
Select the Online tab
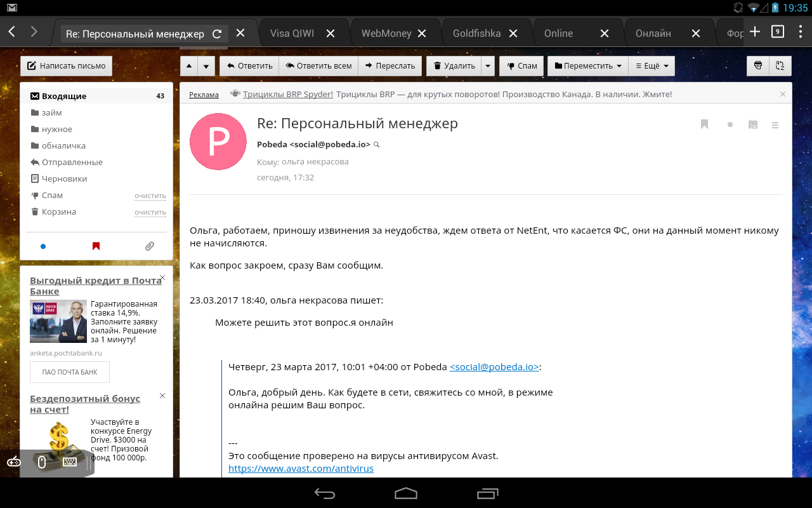tap(558, 34)
